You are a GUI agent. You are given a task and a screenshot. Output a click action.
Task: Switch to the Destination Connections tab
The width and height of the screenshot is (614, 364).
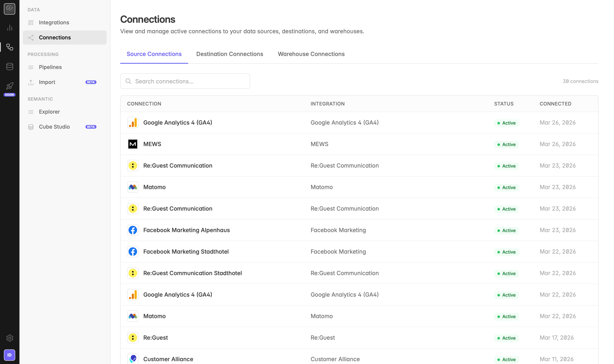coord(230,54)
